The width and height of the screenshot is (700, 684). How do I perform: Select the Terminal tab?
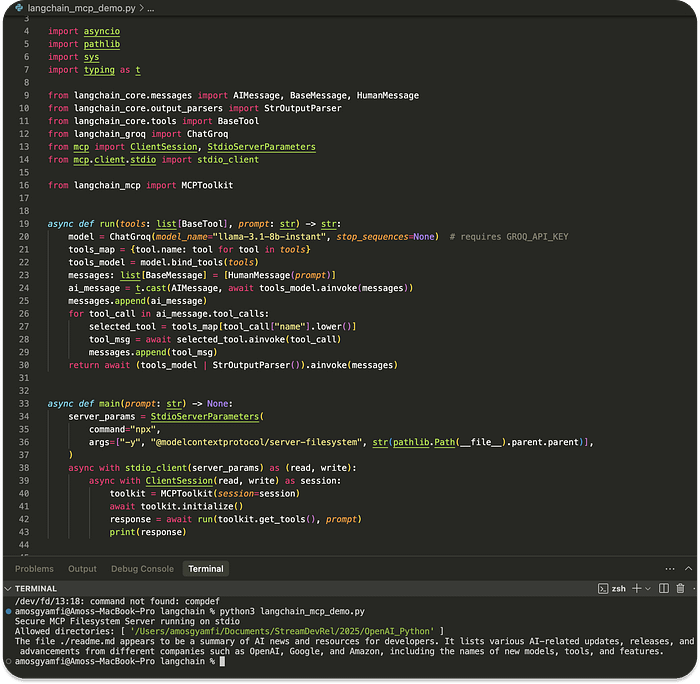point(206,568)
